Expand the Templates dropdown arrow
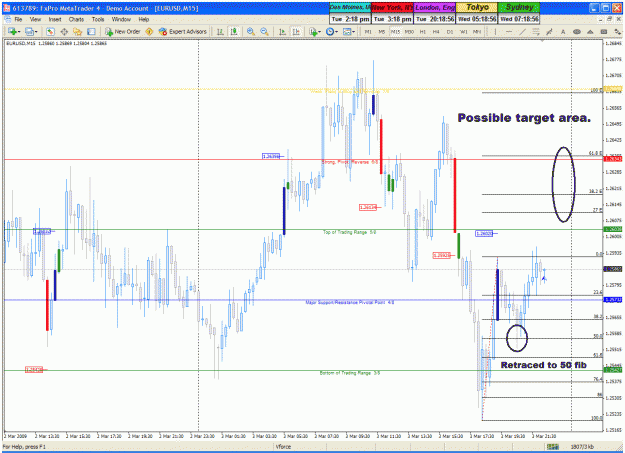This screenshot has width=625, height=453. tap(354, 32)
